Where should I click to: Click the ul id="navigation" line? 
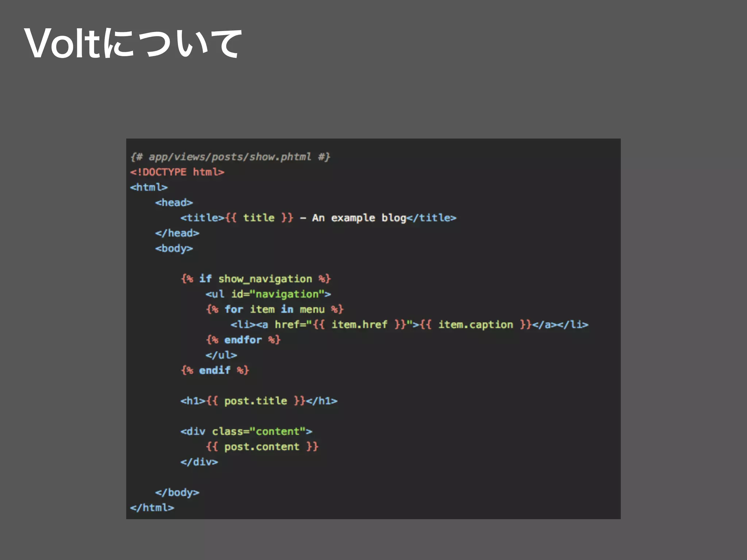coord(268,294)
